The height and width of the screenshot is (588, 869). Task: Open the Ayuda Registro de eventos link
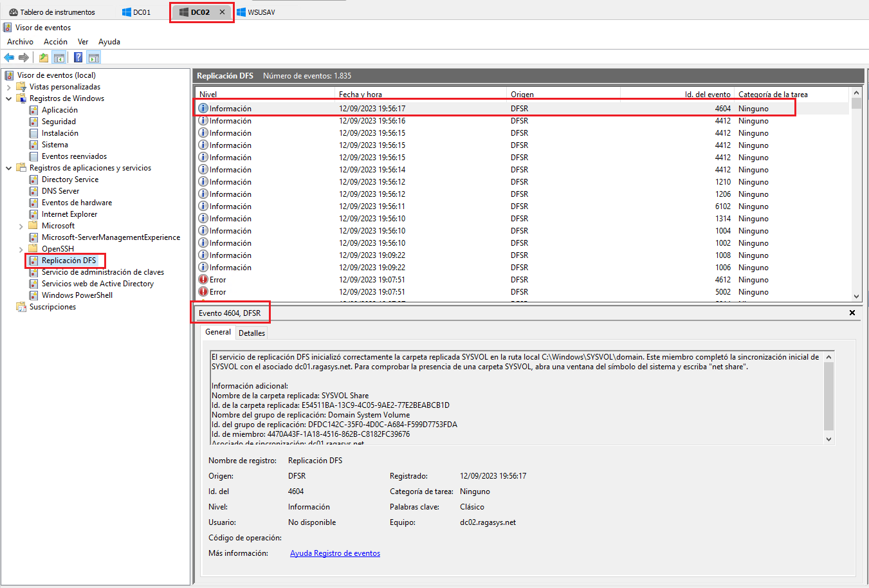334,553
